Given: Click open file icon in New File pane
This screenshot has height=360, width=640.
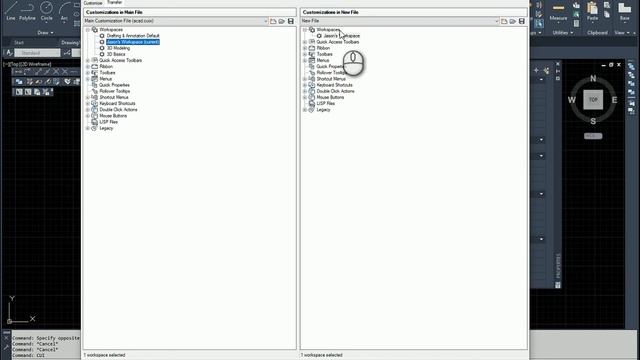Looking at the screenshot, I should click(513, 21).
